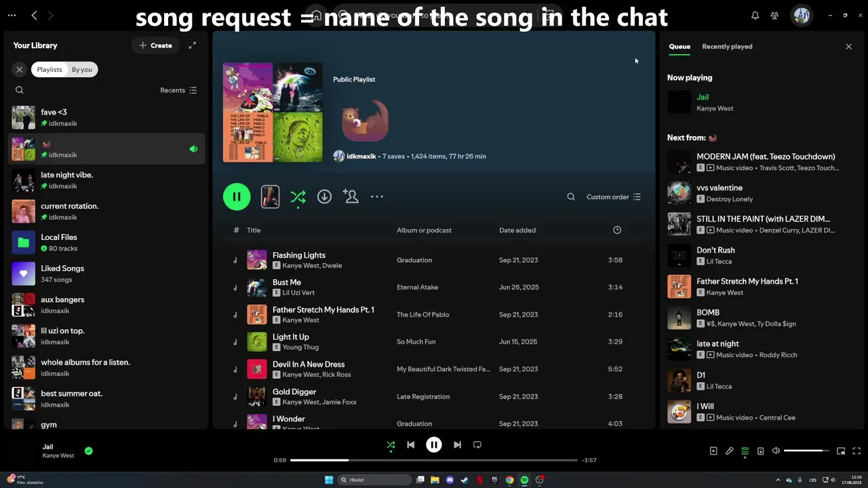Show lyrics with the microphone icon
This screenshot has width=868, height=488.
(x=729, y=451)
